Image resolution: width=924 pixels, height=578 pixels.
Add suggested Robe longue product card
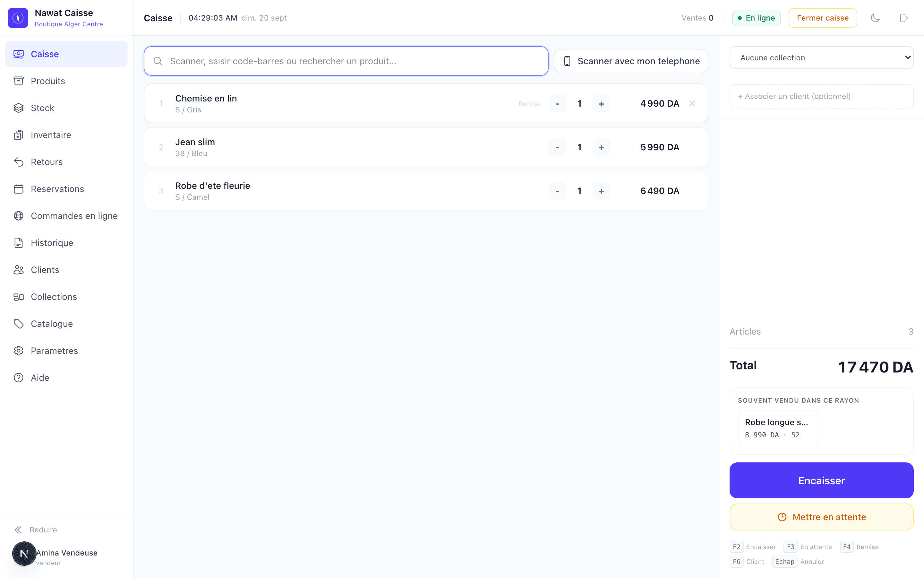point(778,428)
